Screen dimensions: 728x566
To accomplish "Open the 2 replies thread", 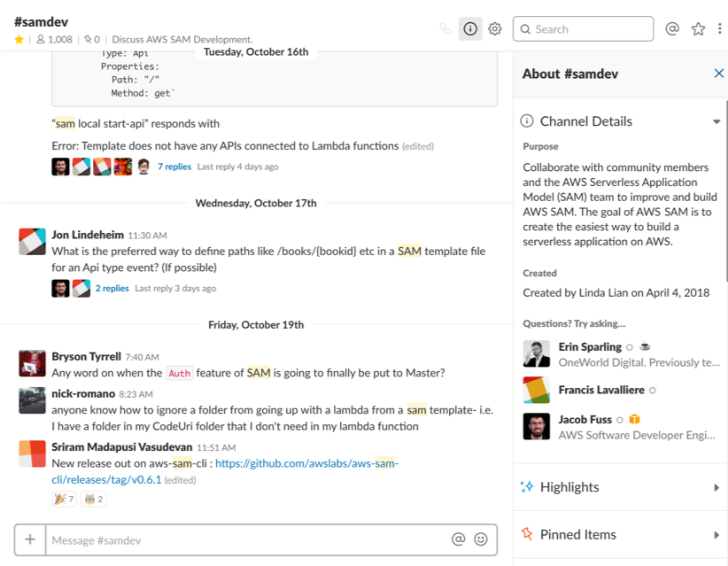I will [112, 289].
